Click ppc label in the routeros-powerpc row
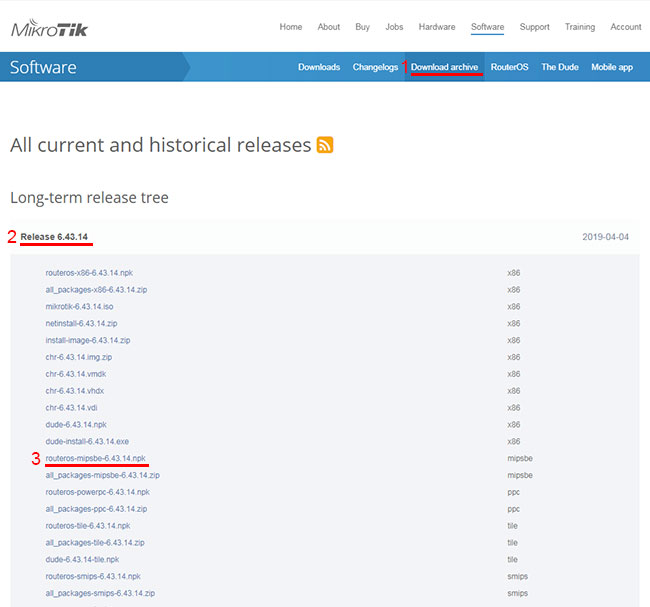The height and width of the screenshot is (607, 650). 514,492
